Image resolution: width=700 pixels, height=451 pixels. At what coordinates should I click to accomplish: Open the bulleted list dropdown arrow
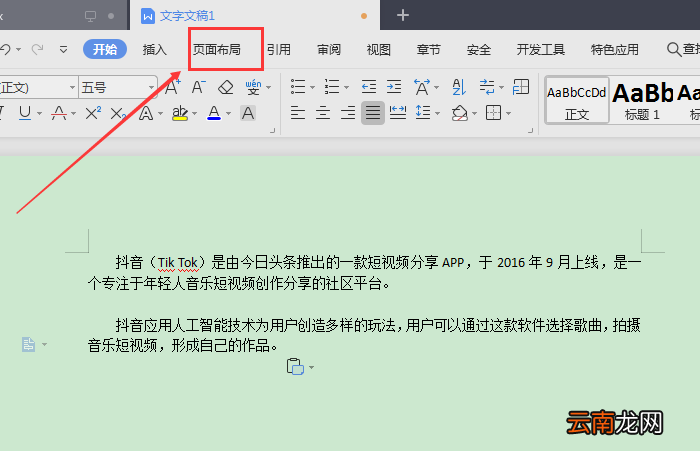pyautogui.click(x=312, y=87)
